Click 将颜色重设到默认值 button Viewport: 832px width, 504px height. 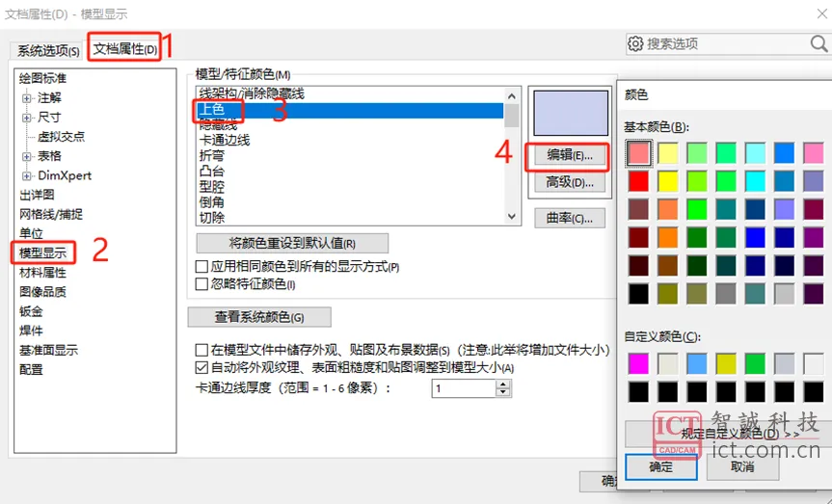point(292,244)
